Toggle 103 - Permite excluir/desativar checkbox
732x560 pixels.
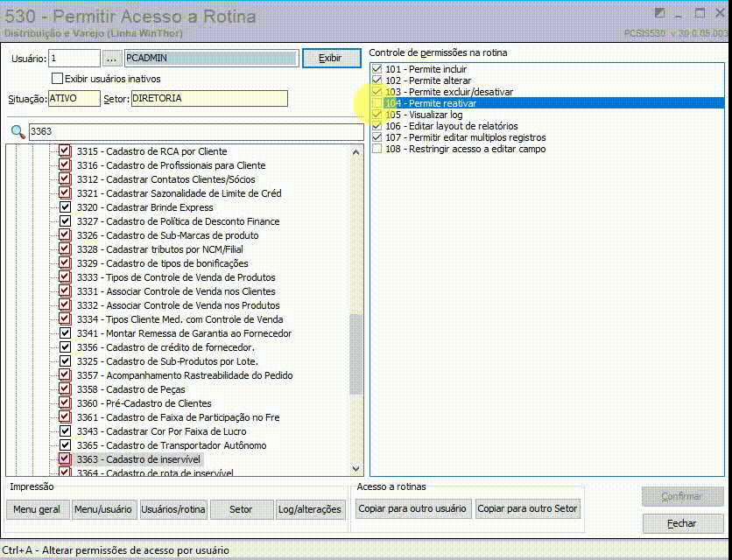377,92
